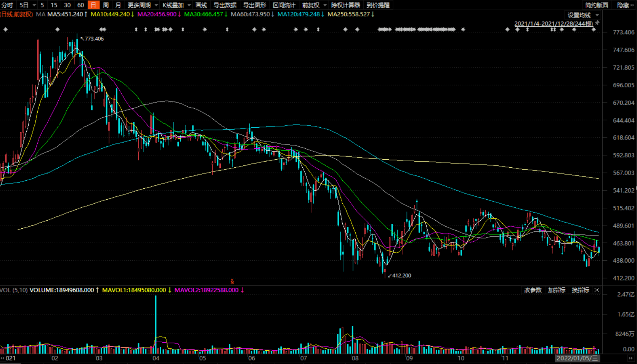Click 加指标 to add an indicator
637x364 pixels.
pos(557,290)
